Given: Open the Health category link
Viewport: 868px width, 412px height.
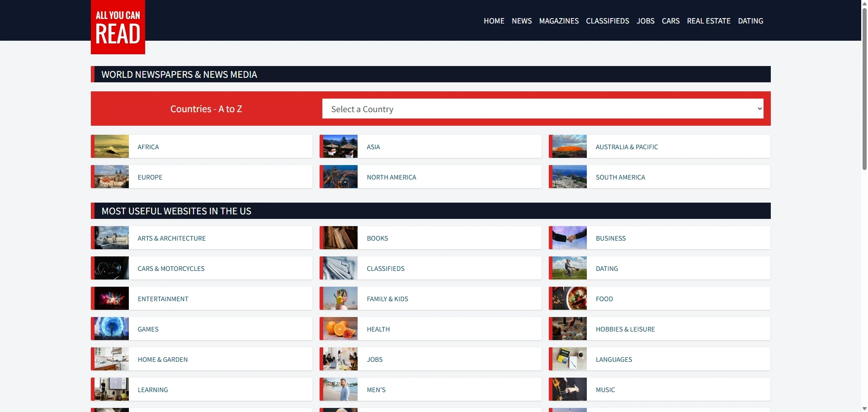Looking at the screenshot, I should click(378, 329).
